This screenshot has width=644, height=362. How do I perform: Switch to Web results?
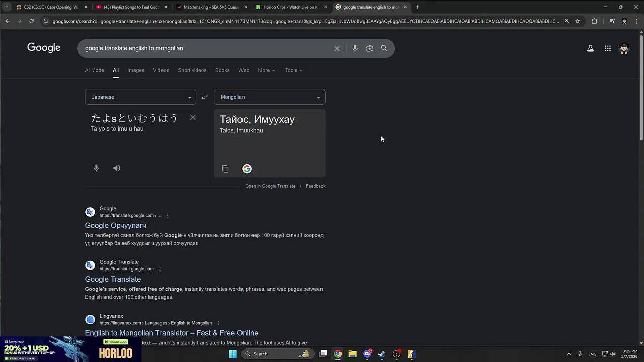pos(244,70)
